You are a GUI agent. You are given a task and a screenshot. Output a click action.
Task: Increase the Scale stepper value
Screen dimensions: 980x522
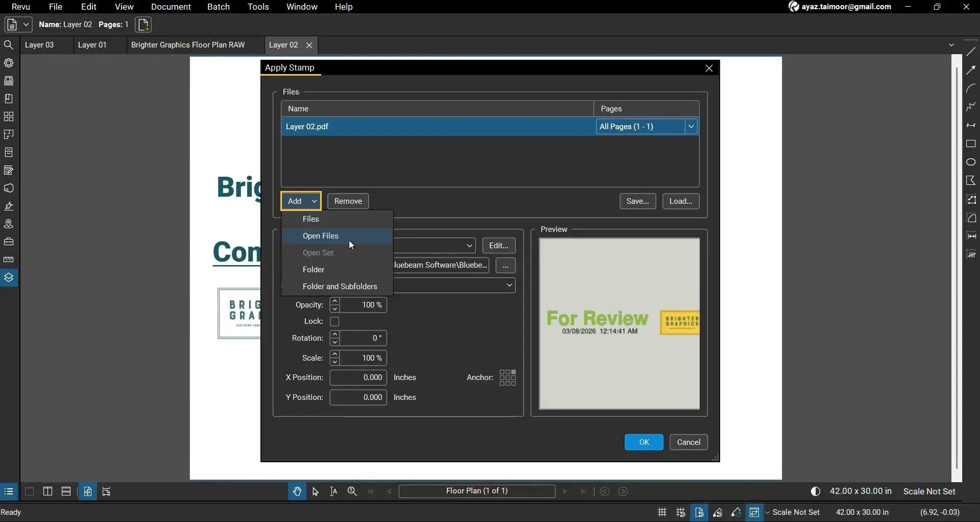[x=335, y=354]
